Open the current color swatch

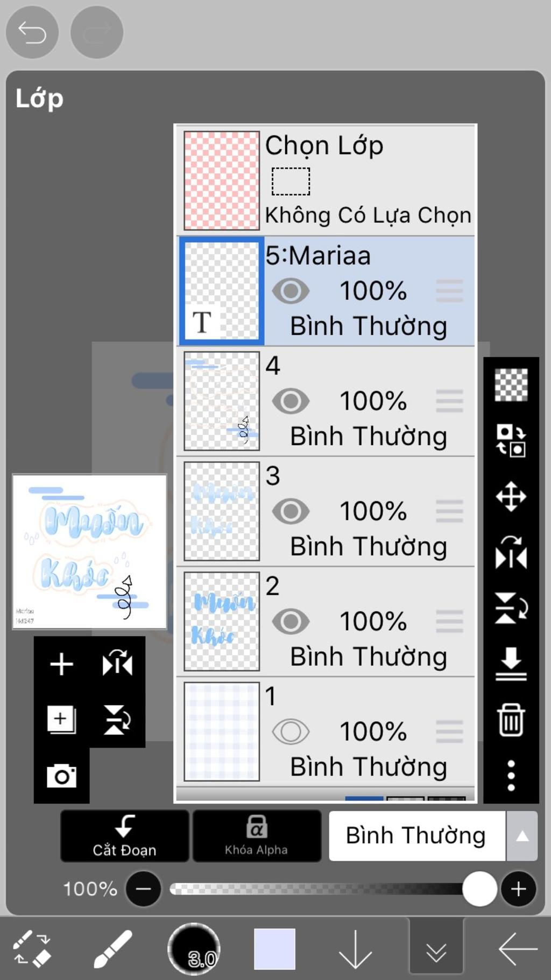click(274, 949)
